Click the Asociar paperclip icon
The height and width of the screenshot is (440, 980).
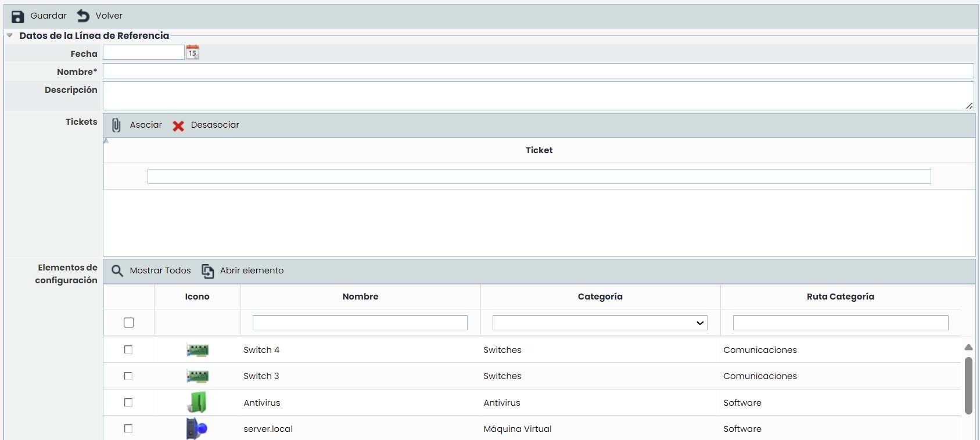coord(117,125)
